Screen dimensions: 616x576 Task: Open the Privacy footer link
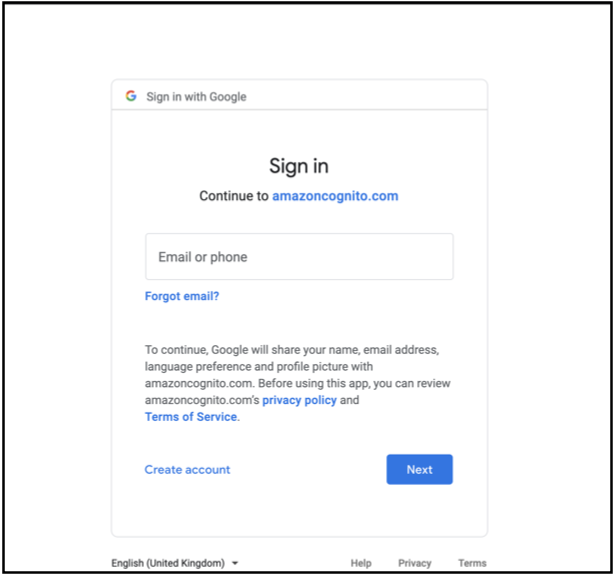[x=415, y=563]
